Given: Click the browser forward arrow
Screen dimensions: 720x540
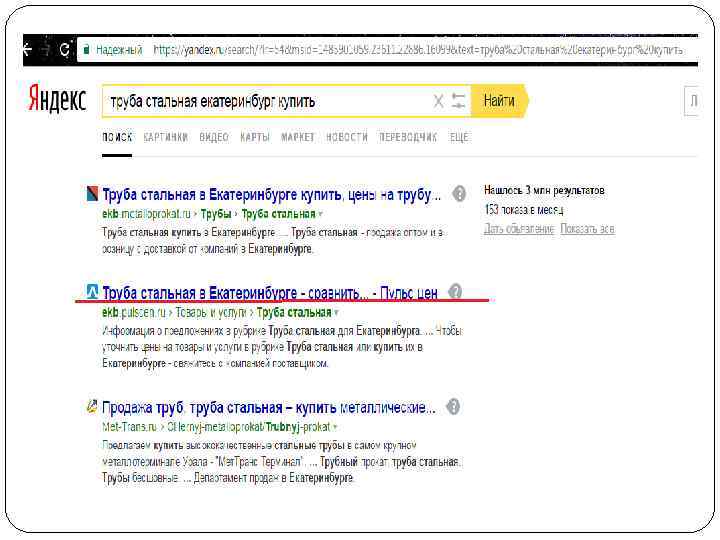Looking at the screenshot, I should 46,49.
